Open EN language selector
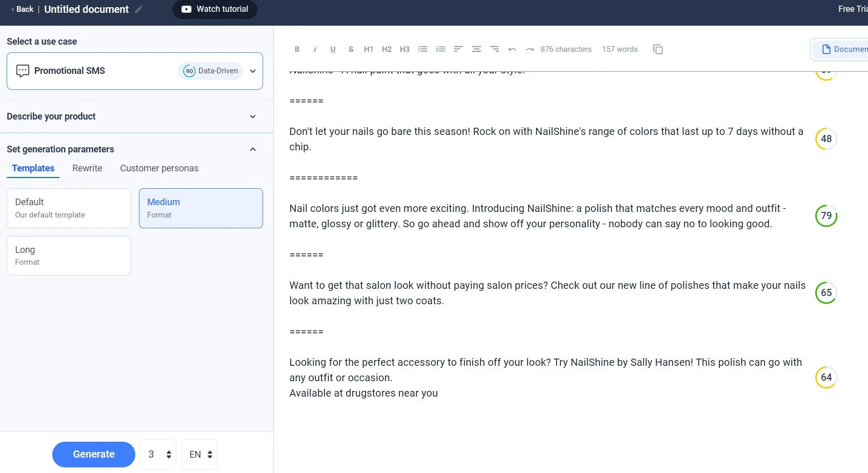Viewport: 868px width, 473px height. (x=199, y=455)
